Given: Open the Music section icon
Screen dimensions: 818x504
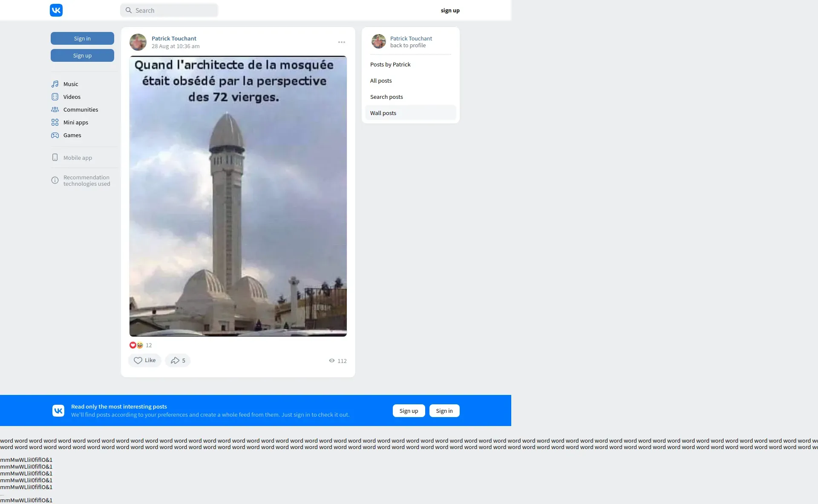Looking at the screenshot, I should coord(55,84).
